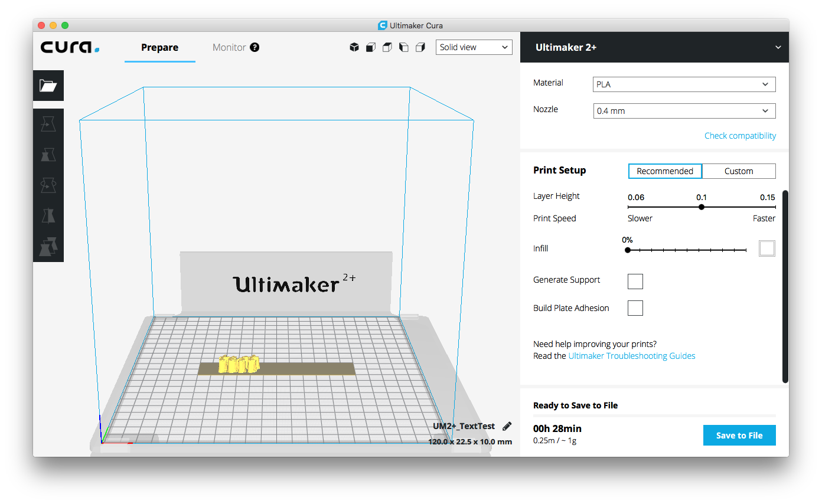Viewport: 822px width, 504px height.
Task: Click the Ready to Save to File status
Action: (576, 405)
